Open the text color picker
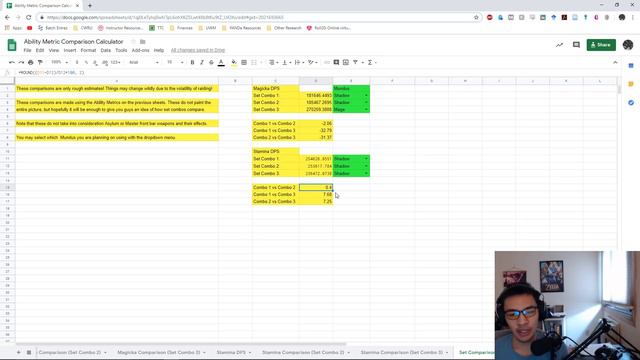The width and height of the screenshot is (640, 360). 221,62
